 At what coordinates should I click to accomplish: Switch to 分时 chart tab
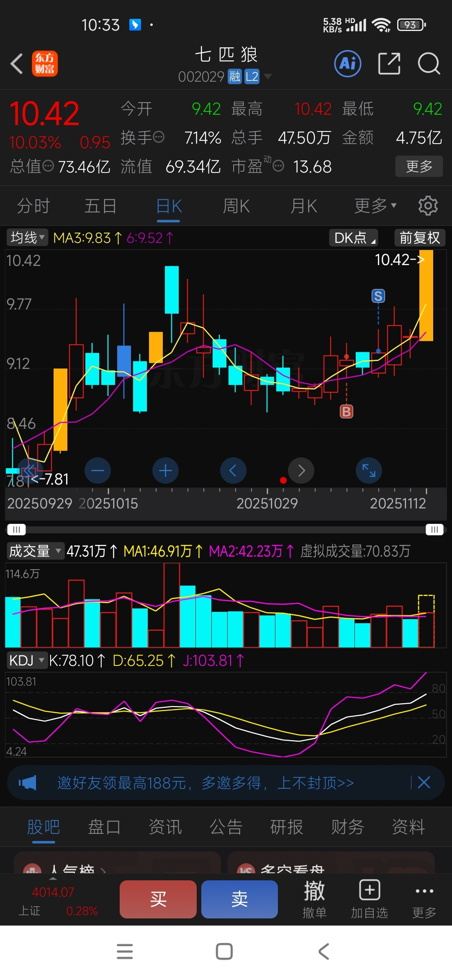[x=33, y=206]
